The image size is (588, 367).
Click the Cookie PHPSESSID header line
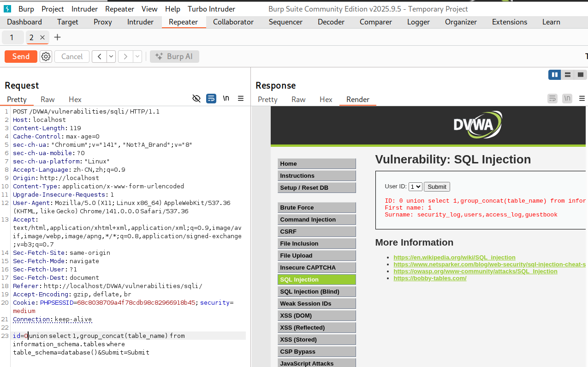[123, 302]
